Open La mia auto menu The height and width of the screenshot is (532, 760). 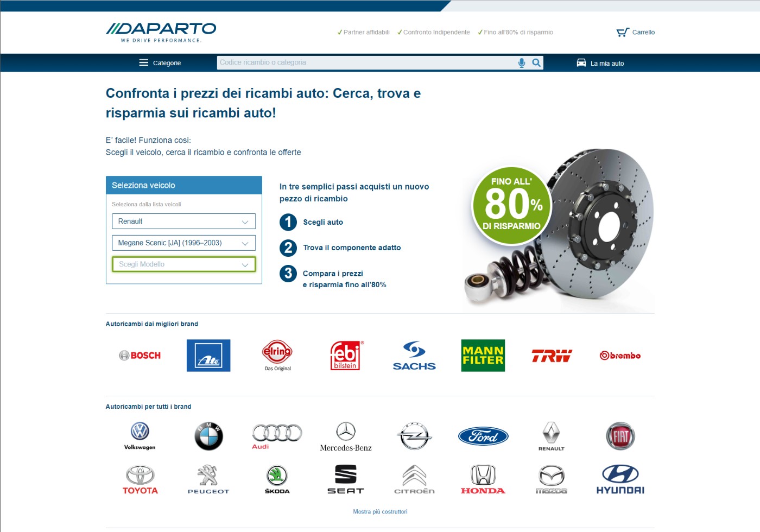(x=600, y=63)
